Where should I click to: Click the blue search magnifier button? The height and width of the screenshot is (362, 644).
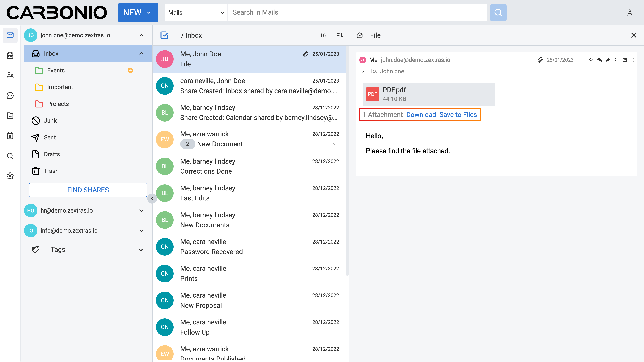[498, 13]
